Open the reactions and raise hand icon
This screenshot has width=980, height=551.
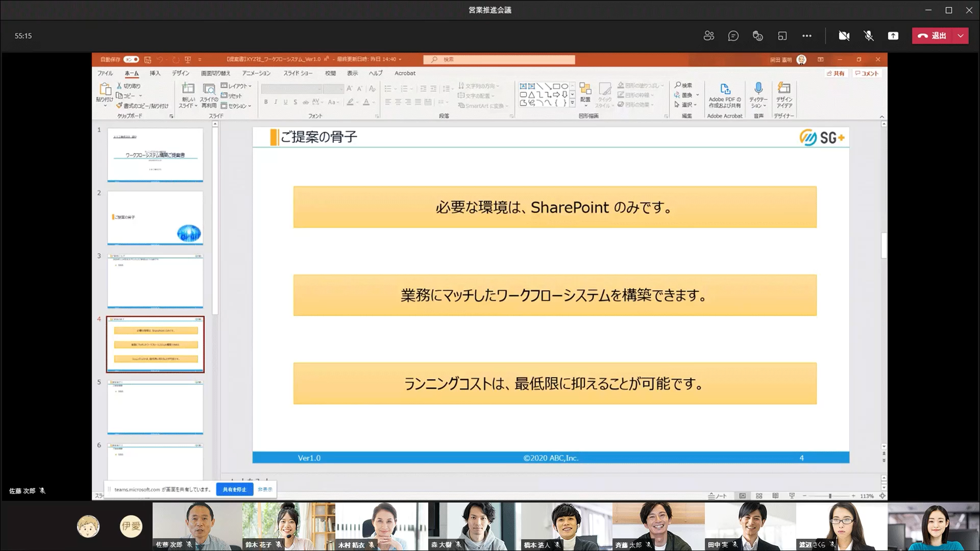757,36
